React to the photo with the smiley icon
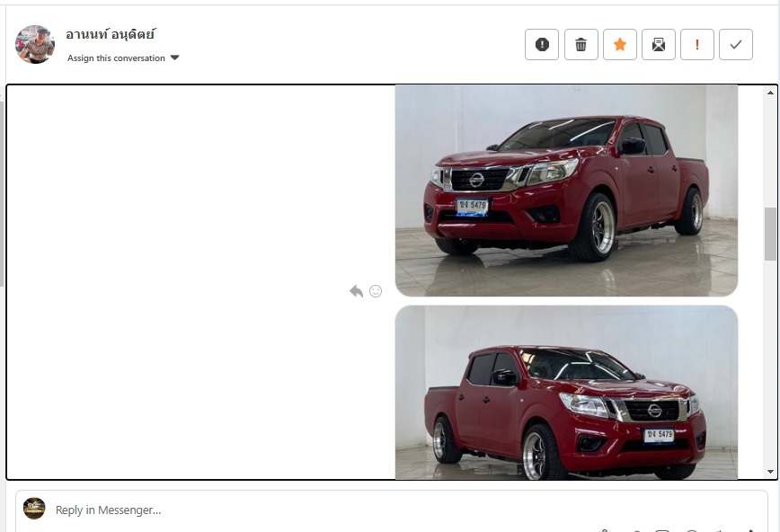 coord(376,291)
